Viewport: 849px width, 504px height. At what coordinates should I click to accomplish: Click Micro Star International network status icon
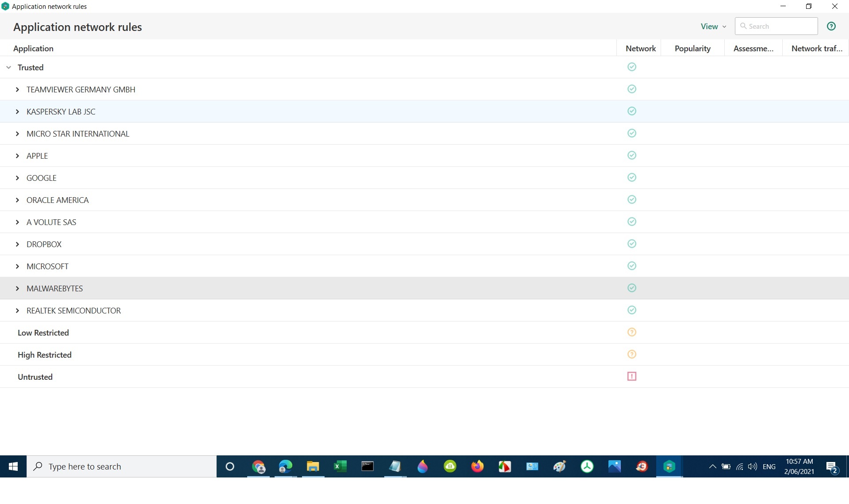click(632, 133)
